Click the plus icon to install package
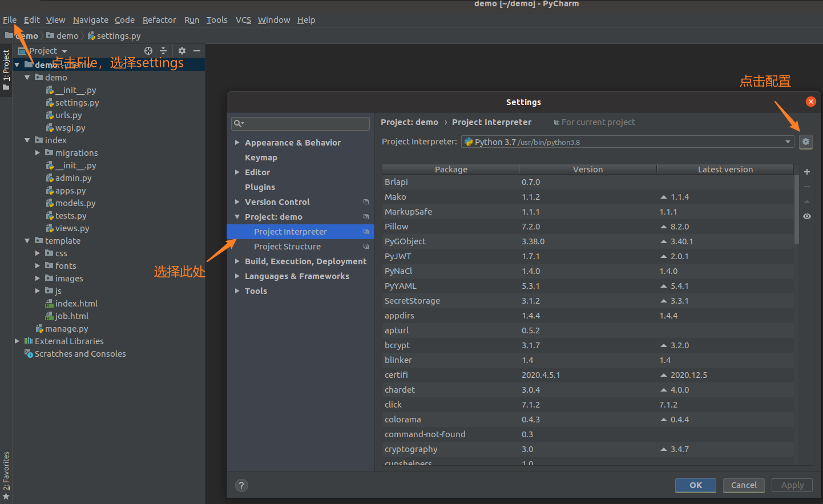Screen dimensions: 823x504 click(x=807, y=172)
